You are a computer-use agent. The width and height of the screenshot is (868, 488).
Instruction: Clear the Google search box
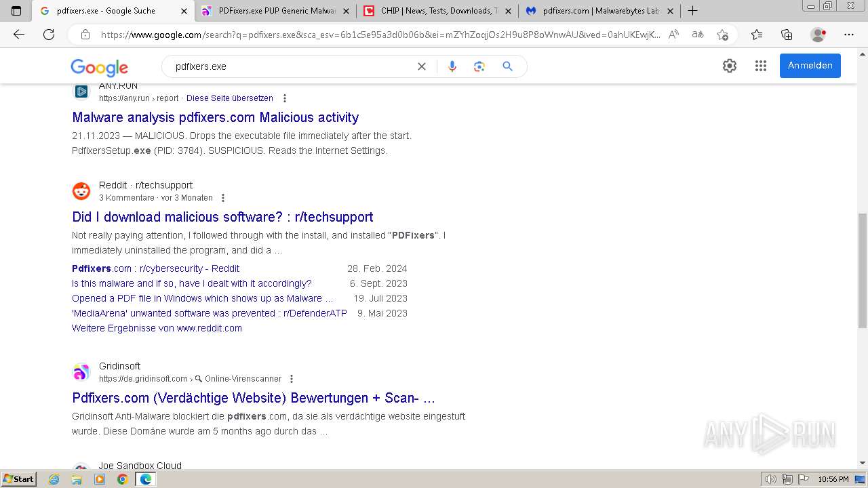(x=422, y=66)
